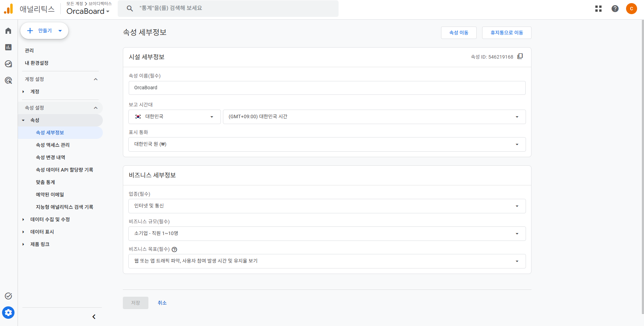
Task: Expand the 계정 tree item
Action: click(x=23, y=92)
